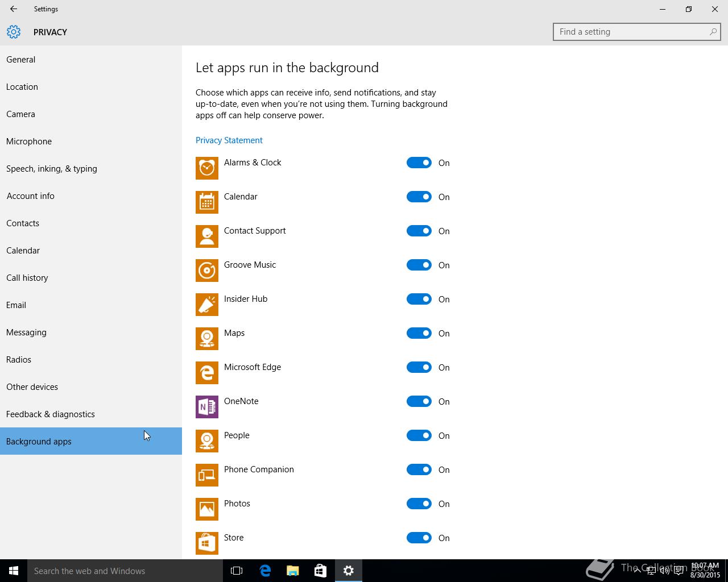Click the Find a setting search box
Image resolution: width=728 pixels, height=582 pixels.
(631, 32)
